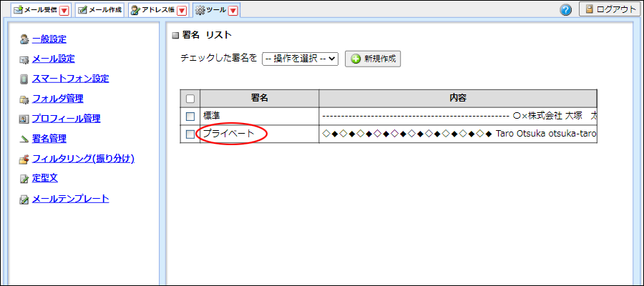Click メール作成 in the top toolbar
The image size is (644, 286).
click(x=99, y=10)
